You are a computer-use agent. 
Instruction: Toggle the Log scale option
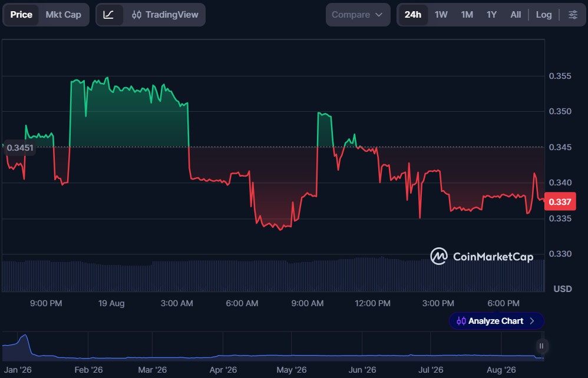coord(543,15)
